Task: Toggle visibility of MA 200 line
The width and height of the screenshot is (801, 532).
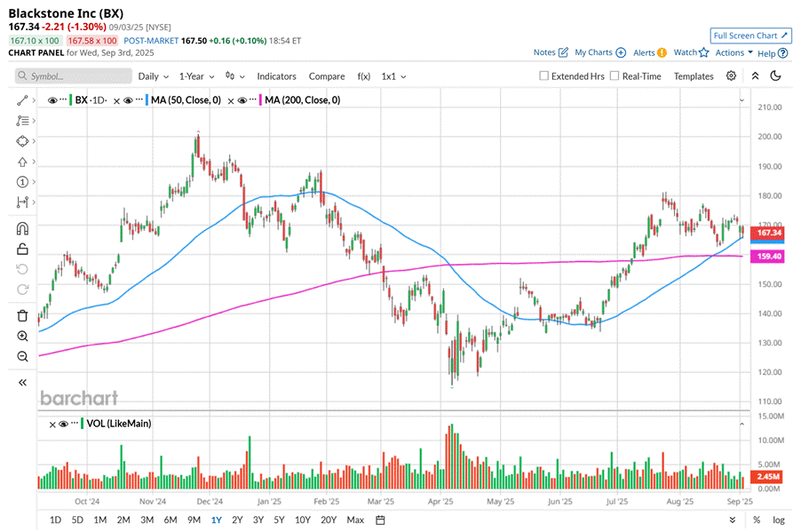Action: [242, 100]
